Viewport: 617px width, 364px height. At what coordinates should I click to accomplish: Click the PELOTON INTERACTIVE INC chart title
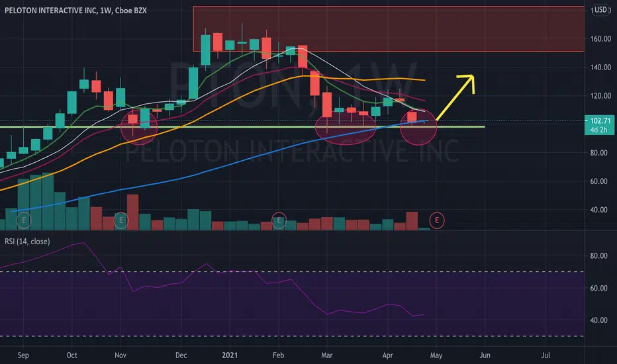pos(75,10)
